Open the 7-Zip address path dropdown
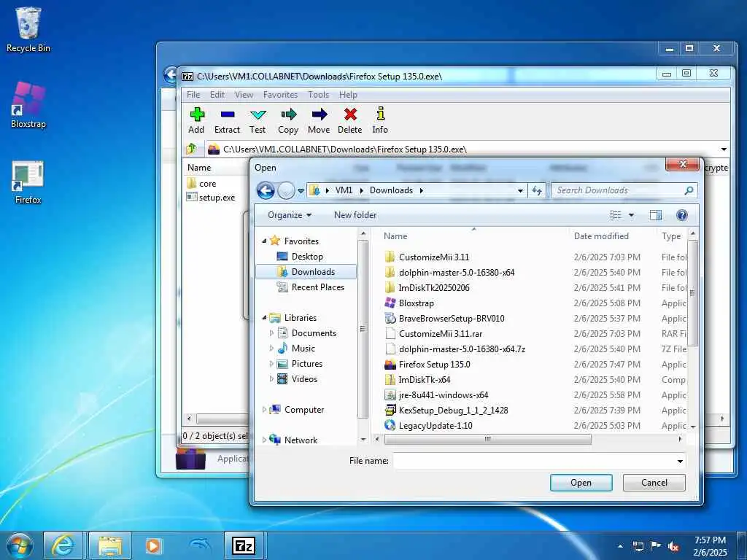 click(x=724, y=149)
